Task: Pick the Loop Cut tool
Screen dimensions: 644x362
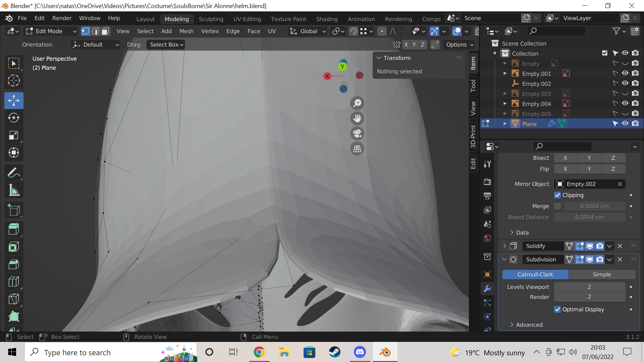Action: 13,282
